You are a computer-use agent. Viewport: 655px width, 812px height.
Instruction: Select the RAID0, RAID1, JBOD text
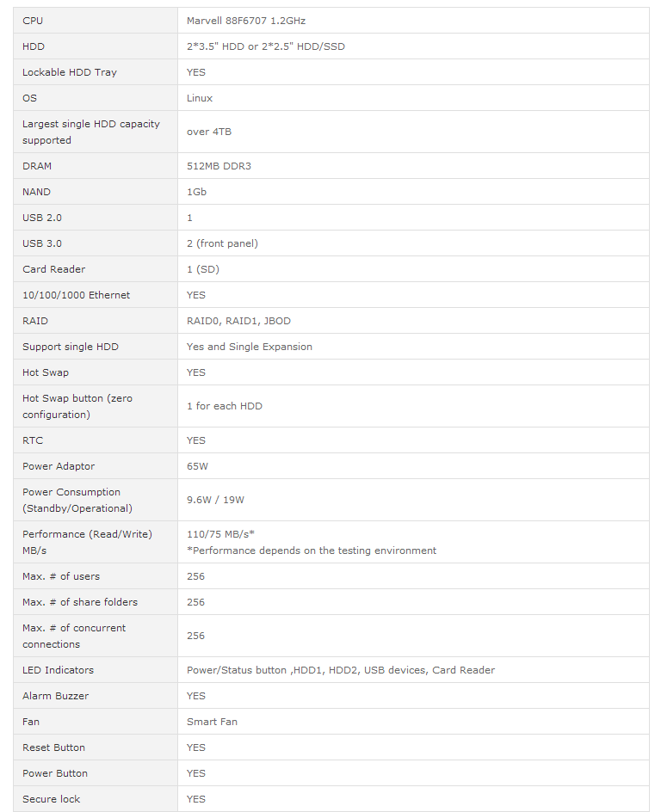tap(238, 321)
